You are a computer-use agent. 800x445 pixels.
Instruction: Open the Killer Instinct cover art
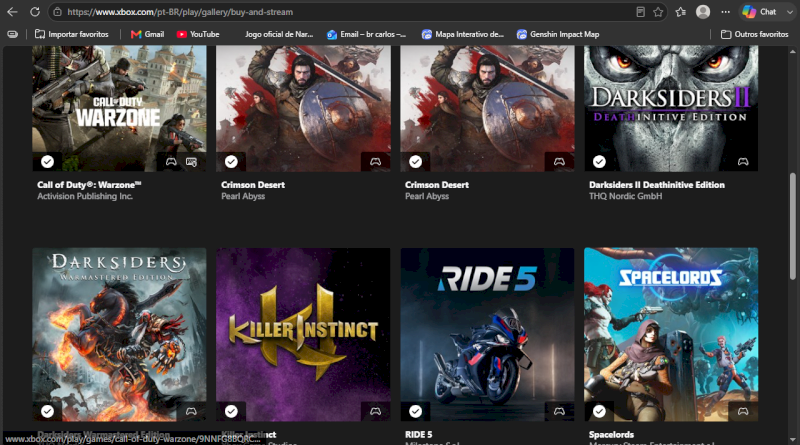tap(303, 334)
